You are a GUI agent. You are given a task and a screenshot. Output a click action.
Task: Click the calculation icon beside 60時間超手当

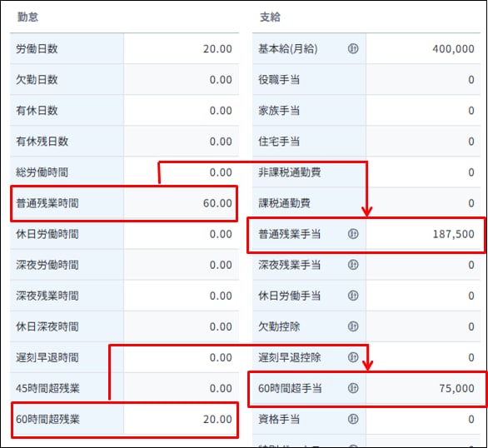coord(353,388)
